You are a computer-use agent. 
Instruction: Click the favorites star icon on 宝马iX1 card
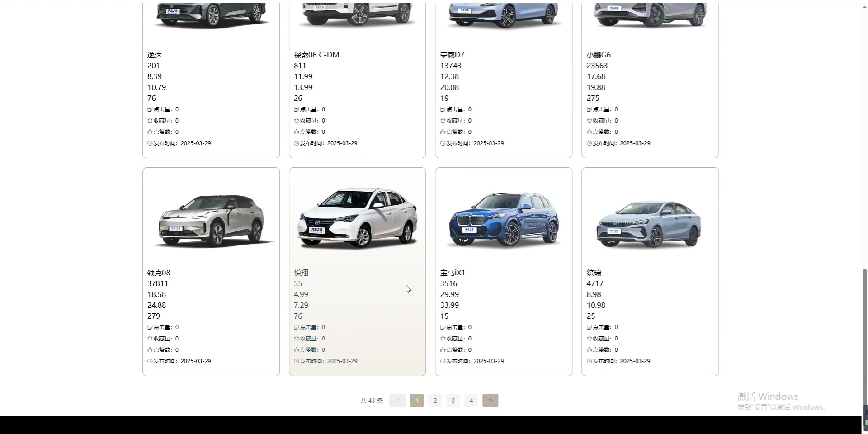443,339
